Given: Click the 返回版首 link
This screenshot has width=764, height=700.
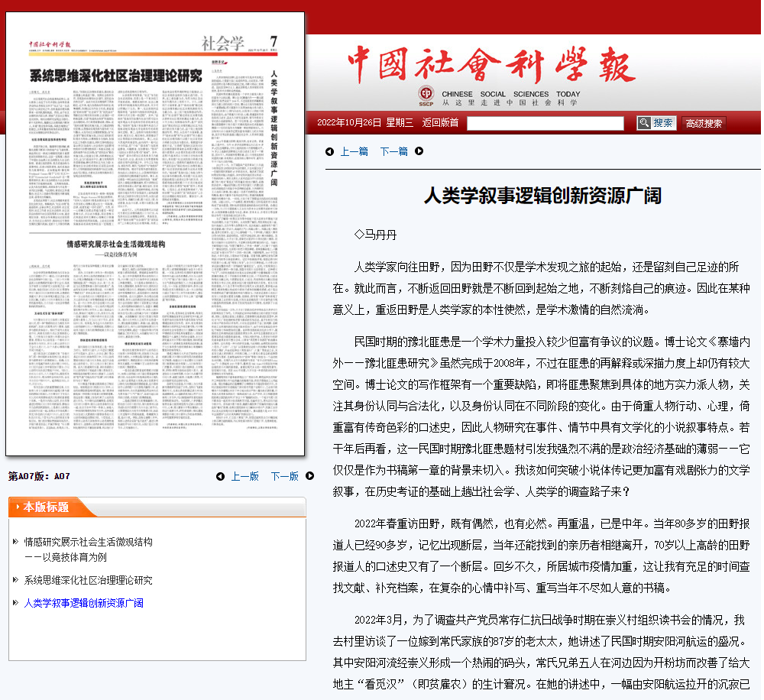Looking at the screenshot, I should click(x=440, y=122).
